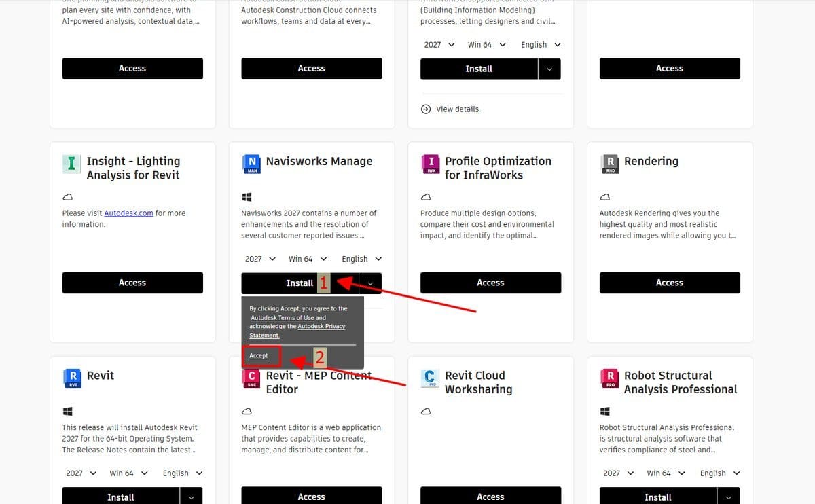Click the Robot Structural Analysis Professional icon
This screenshot has width=815, height=504.
(x=610, y=378)
